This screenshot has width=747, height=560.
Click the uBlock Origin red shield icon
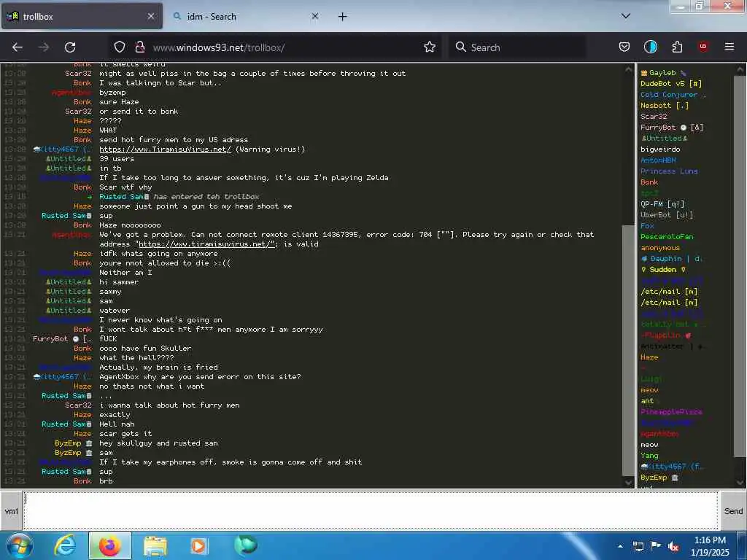coord(703,47)
